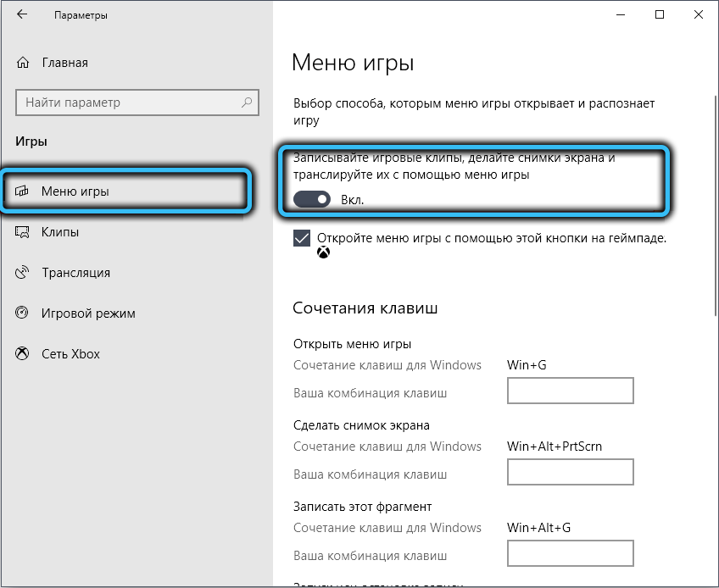Click the custom shortcut field for Сделать снимок экрана

[570, 473]
